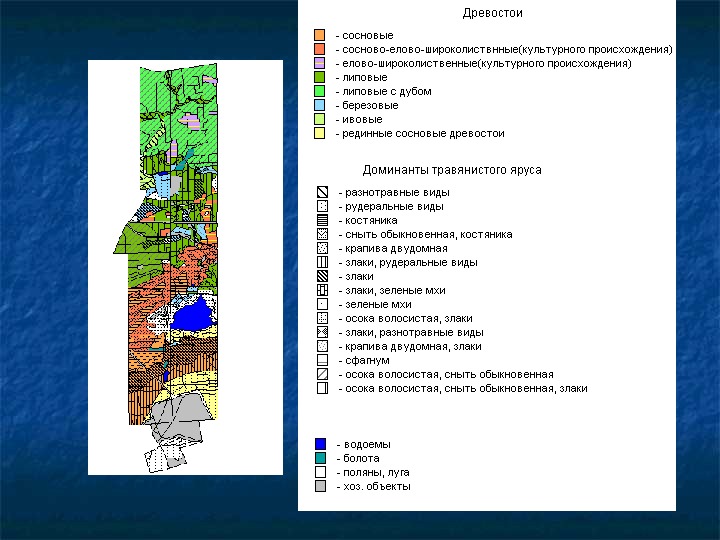The height and width of the screenshot is (540, 720).
Task: Select the purple елово-широколиственные legend swatch
Action: pos(320,63)
